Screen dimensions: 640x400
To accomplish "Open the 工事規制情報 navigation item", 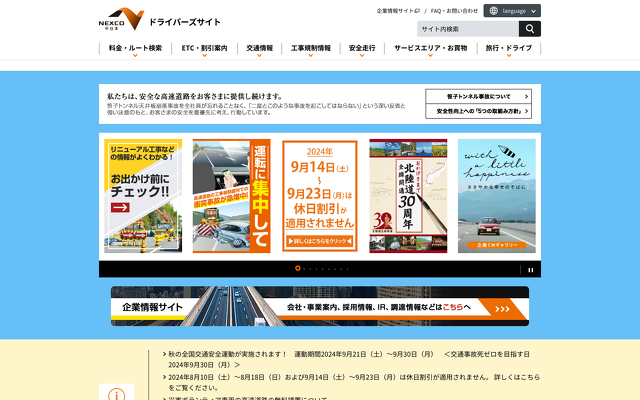I will [310, 48].
